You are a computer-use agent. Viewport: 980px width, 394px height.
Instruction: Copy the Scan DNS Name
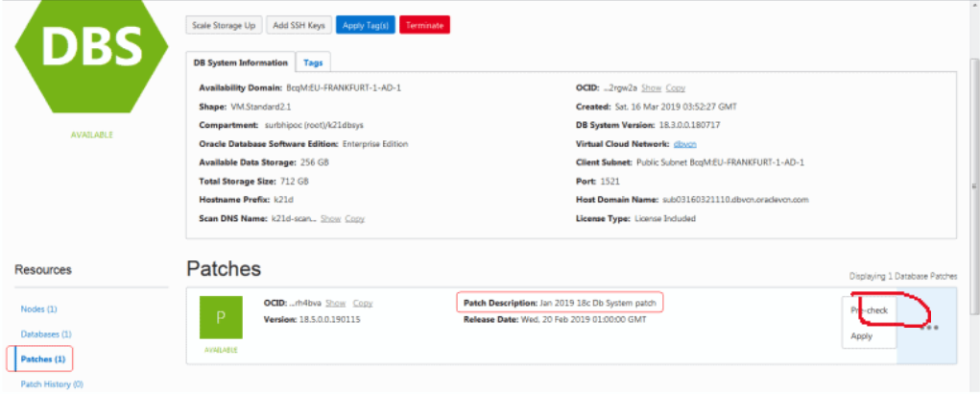click(354, 219)
